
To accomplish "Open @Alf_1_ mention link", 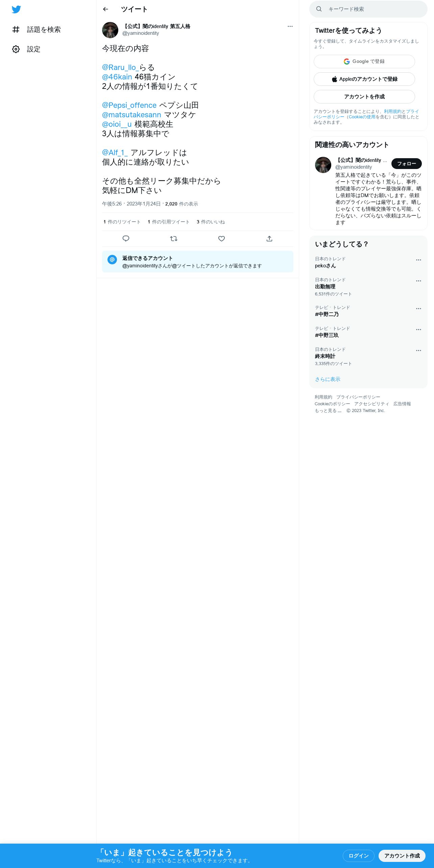I will (115, 153).
